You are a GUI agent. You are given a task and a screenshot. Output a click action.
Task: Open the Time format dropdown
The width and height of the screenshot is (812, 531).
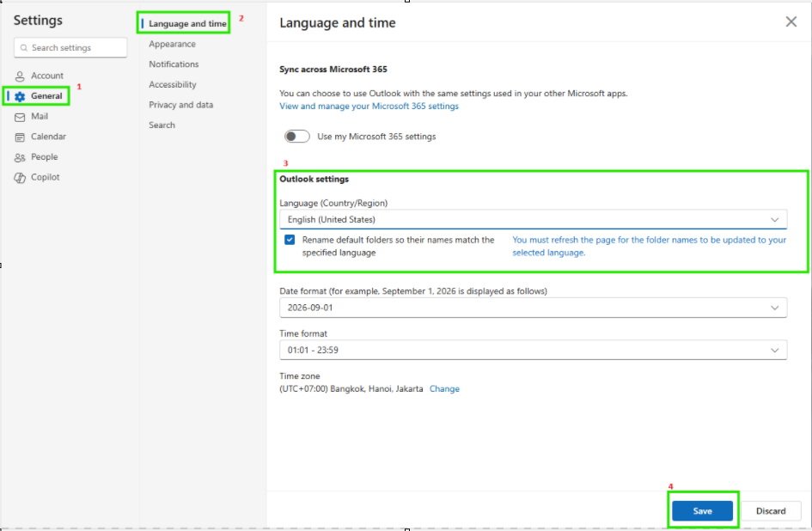click(533, 351)
